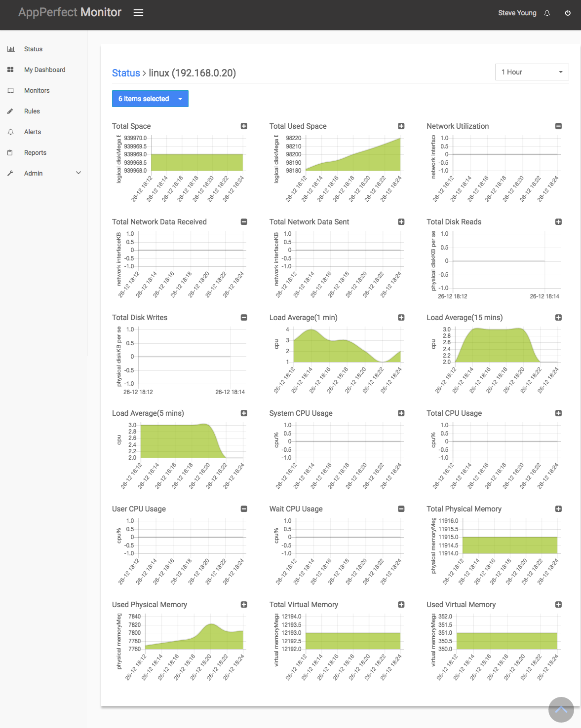Screen dimensions: 581x728
Task: Open the notifications bell icon
Action: pos(547,13)
